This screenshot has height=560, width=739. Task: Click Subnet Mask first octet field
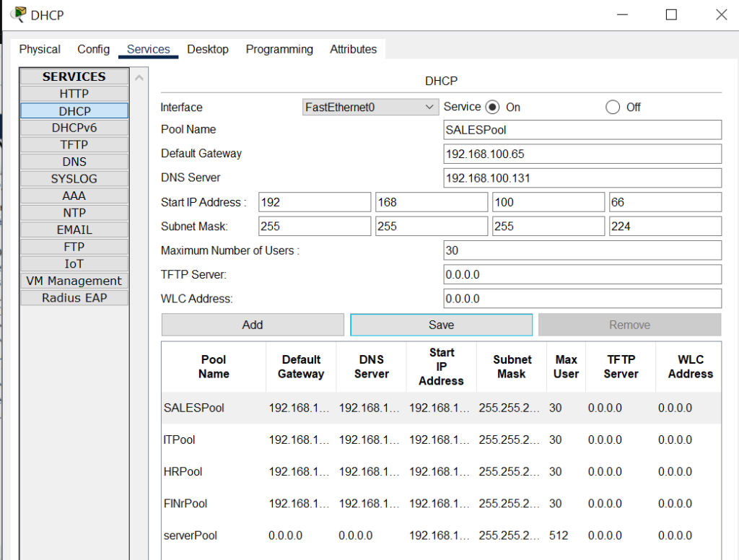(315, 226)
